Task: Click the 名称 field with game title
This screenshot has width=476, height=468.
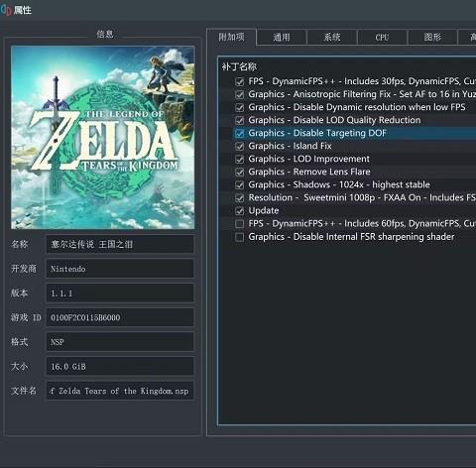Action: [x=120, y=244]
